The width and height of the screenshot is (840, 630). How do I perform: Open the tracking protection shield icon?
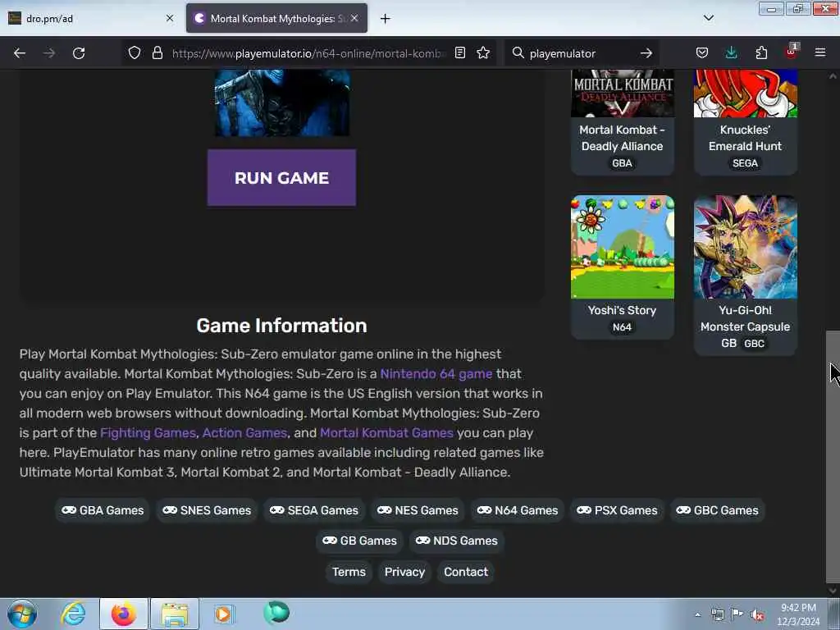pos(135,52)
